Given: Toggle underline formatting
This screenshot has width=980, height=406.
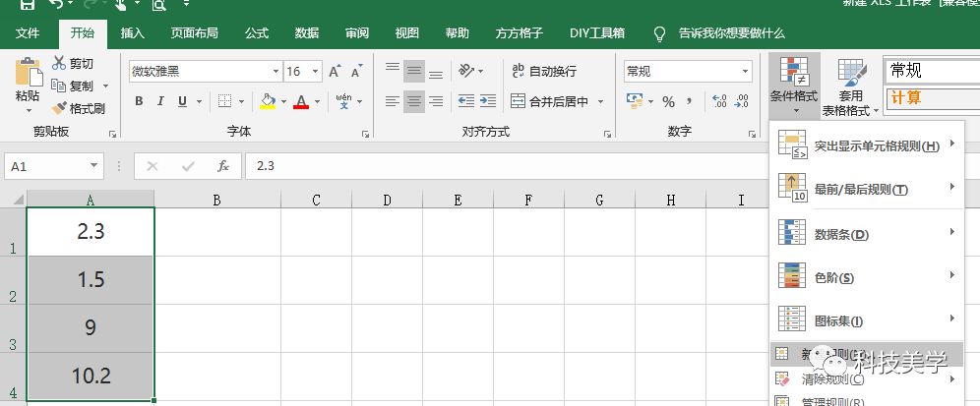Looking at the screenshot, I should pos(182,101).
